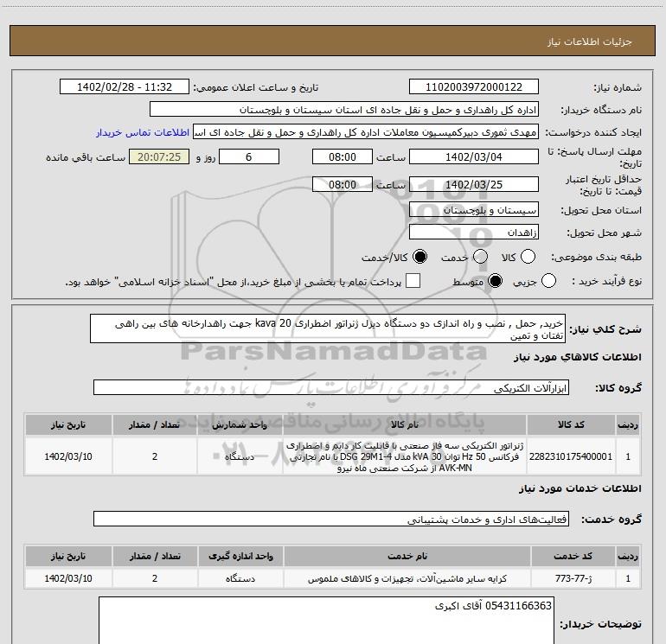Click the جزئیات اطلاعات نیاز header bar
The width and height of the screenshot is (666, 644).
[332, 41]
